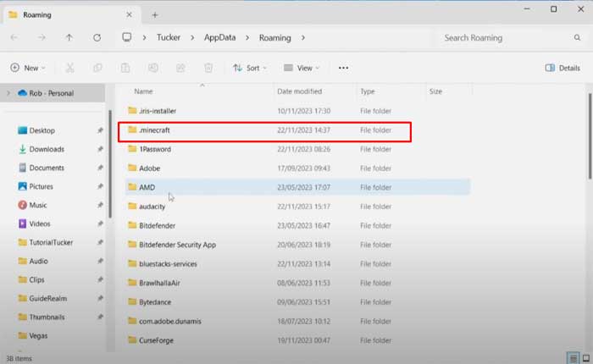593x364 pixels.
Task: Click the Rename icon in toolbar
Action: pos(153,68)
